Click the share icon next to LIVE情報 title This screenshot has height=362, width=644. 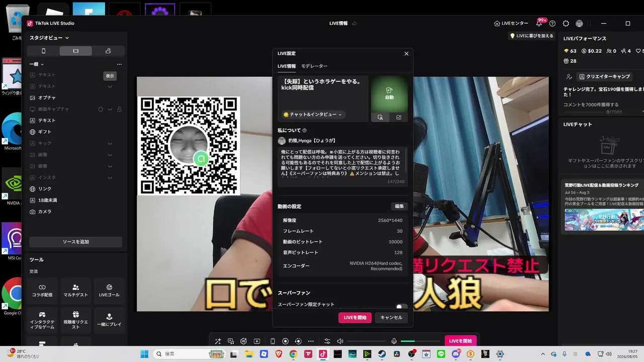click(354, 24)
